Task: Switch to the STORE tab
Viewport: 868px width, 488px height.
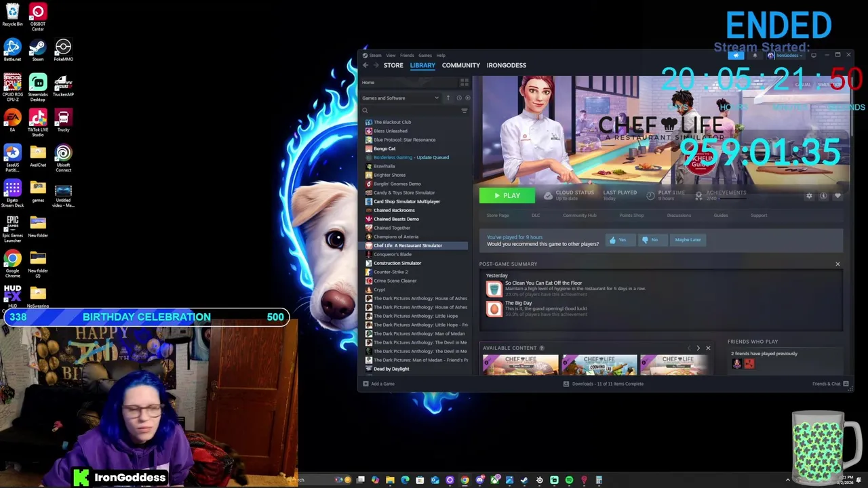Action: pyautogui.click(x=393, y=65)
